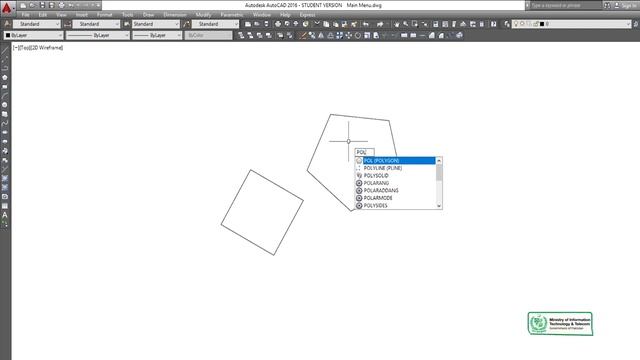
Task: Select the Polygon tool in left toolbar
Action: click(x=5, y=77)
